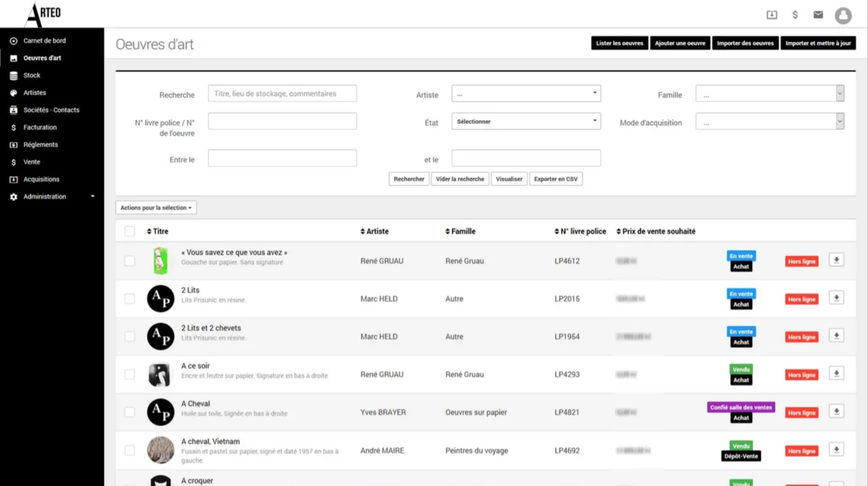
Task: Click the Stock database icon in sidebar
Action: point(13,75)
